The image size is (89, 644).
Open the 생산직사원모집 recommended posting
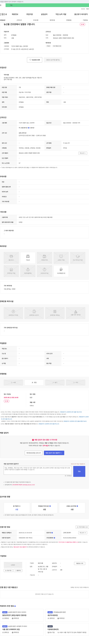click(52, 615)
